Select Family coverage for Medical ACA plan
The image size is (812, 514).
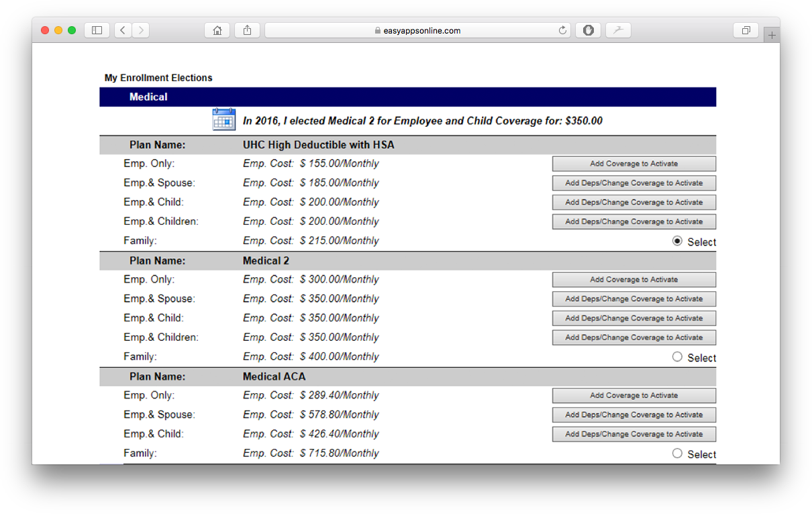[x=677, y=453]
